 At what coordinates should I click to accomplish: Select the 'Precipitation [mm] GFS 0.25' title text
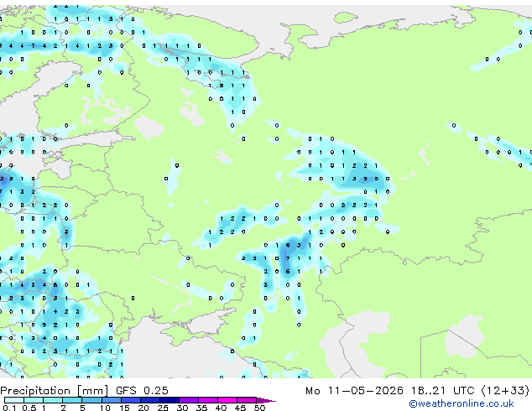pos(84,391)
